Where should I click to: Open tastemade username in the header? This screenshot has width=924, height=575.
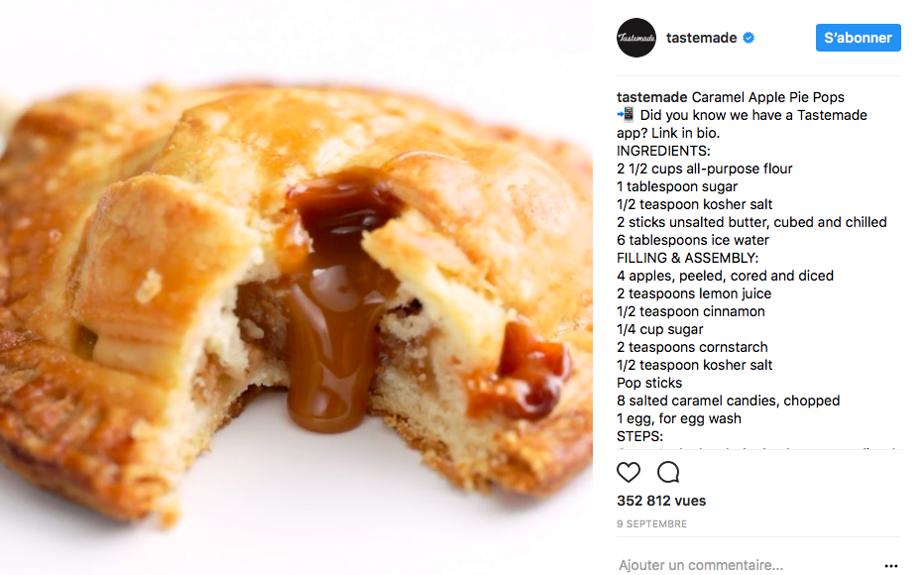(701, 38)
